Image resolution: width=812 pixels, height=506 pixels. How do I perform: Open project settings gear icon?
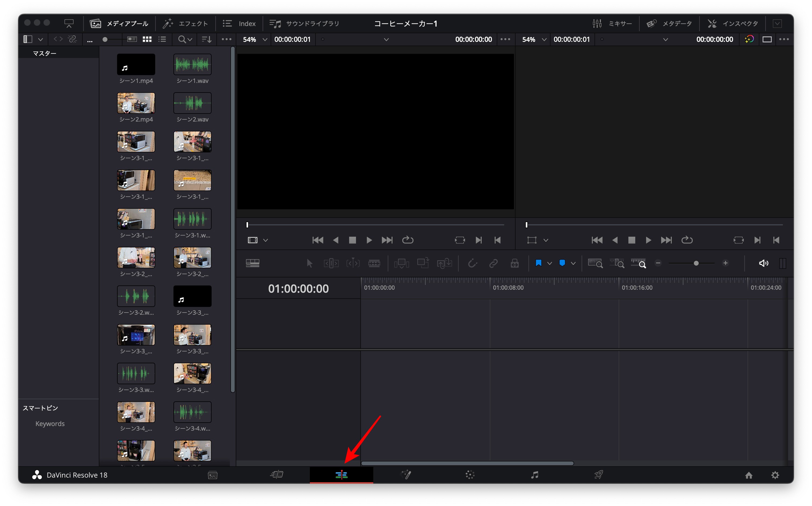775,475
